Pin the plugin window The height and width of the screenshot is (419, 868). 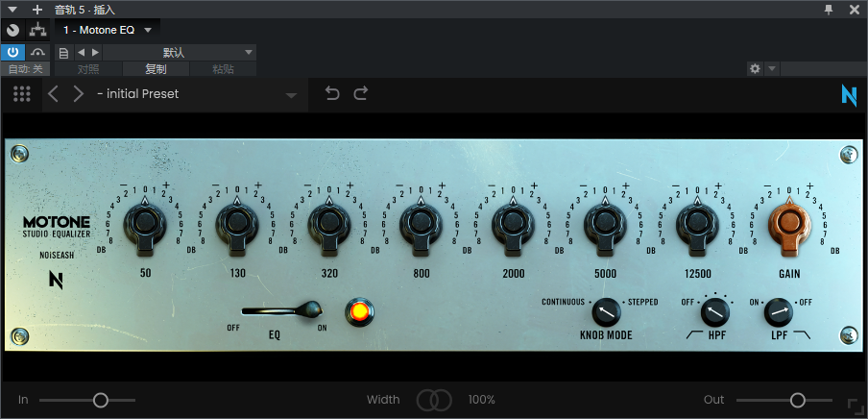click(x=829, y=10)
